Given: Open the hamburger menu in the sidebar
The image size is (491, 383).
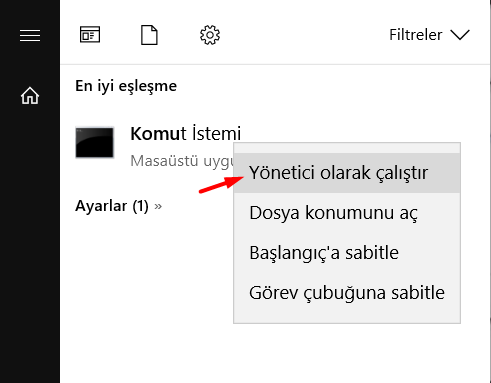Looking at the screenshot, I should [30, 35].
